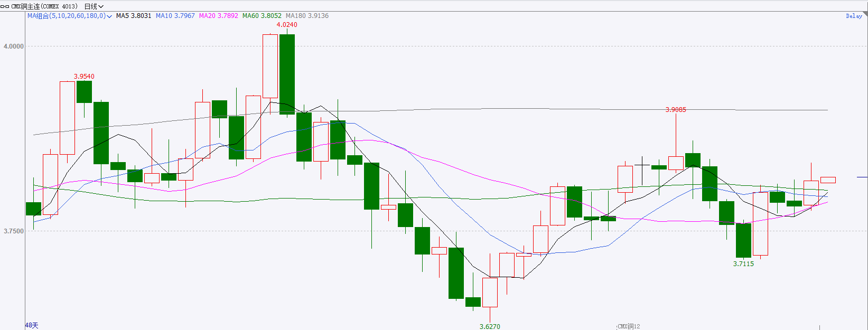
Task: Click the 48天 day count label
Action: click(32, 325)
